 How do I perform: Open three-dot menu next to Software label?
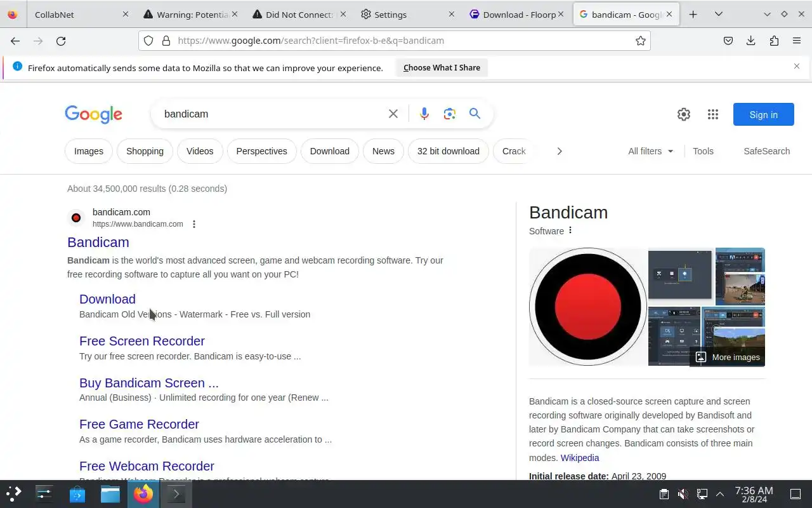(570, 231)
